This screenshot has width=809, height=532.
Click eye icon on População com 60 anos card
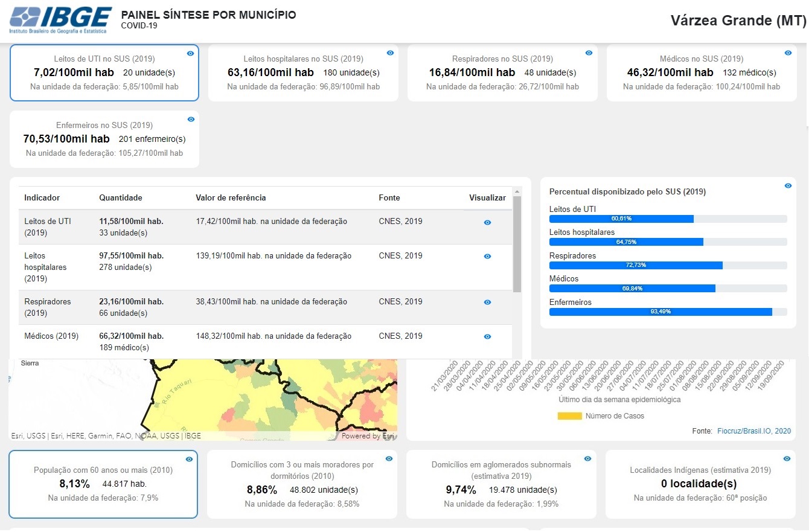(x=189, y=460)
